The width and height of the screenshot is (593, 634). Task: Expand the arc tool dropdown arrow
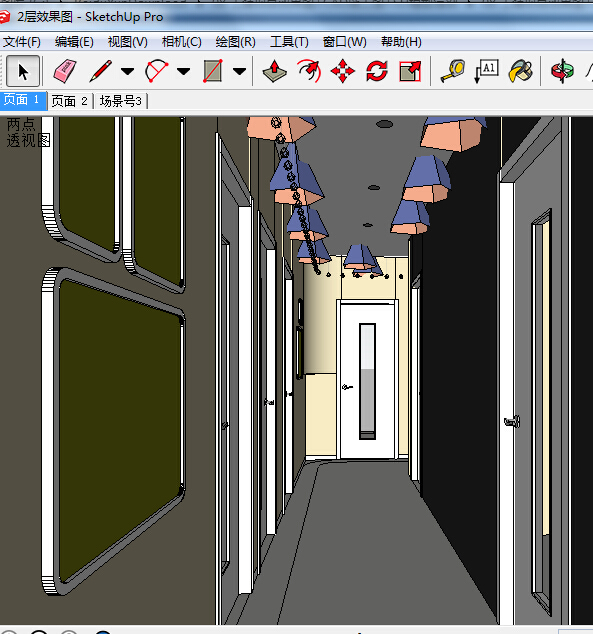(184, 72)
